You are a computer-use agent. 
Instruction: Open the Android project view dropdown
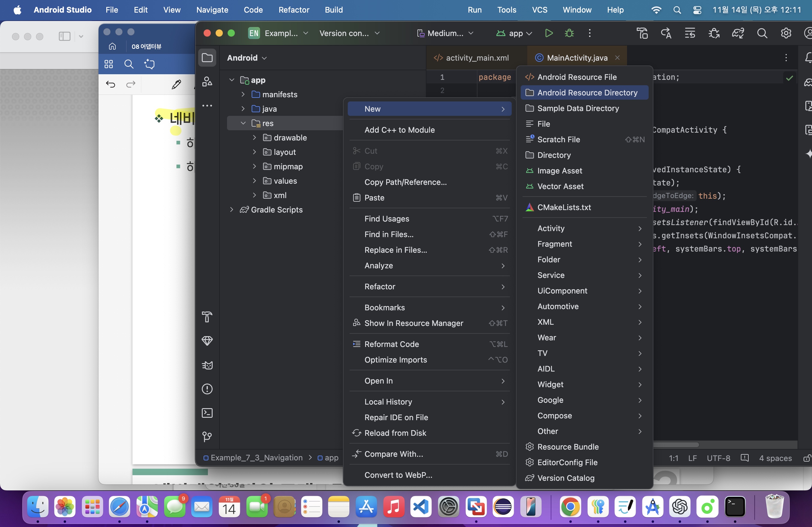pos(247,58)
